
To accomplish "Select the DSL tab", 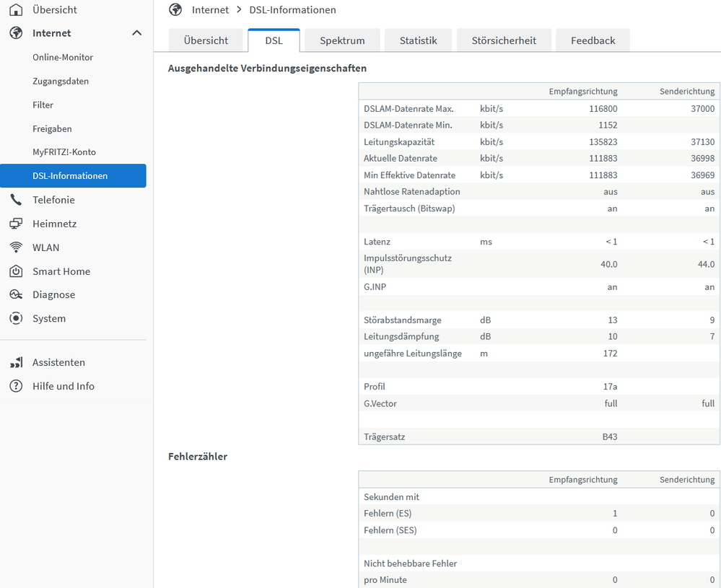I will coord(274,40).
